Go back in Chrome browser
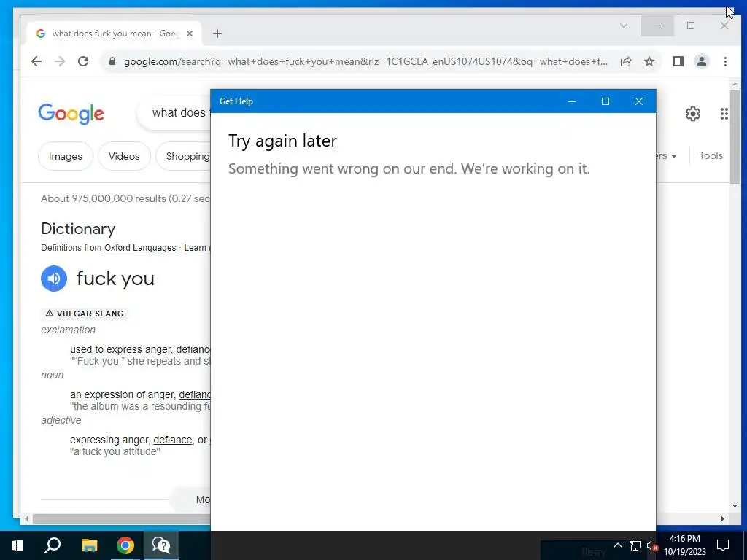The width and height of the screenshot is (747, 560). 36,61
